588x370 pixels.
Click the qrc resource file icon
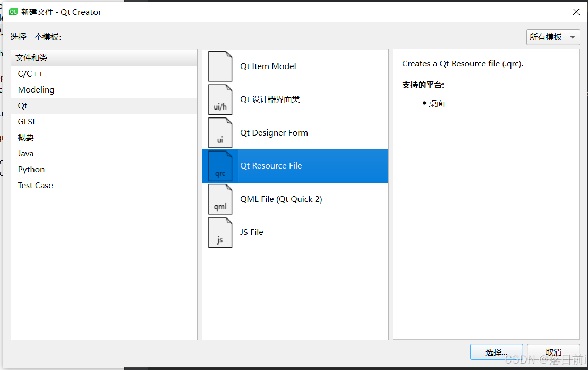pos(220,166)
